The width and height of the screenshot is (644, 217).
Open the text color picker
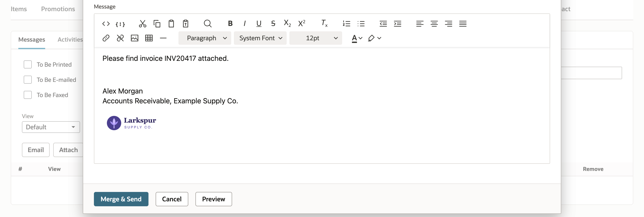tap(357, 38)
